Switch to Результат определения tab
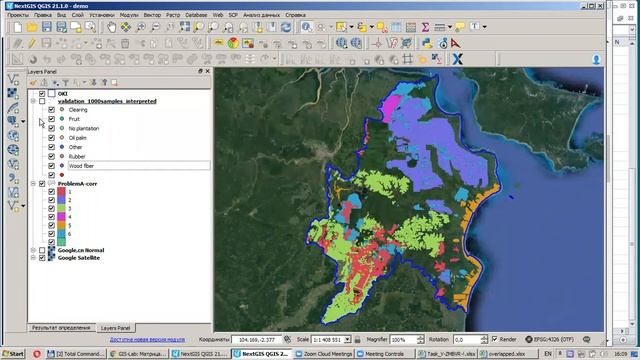 pyautogui.click(x=61, y=328)
